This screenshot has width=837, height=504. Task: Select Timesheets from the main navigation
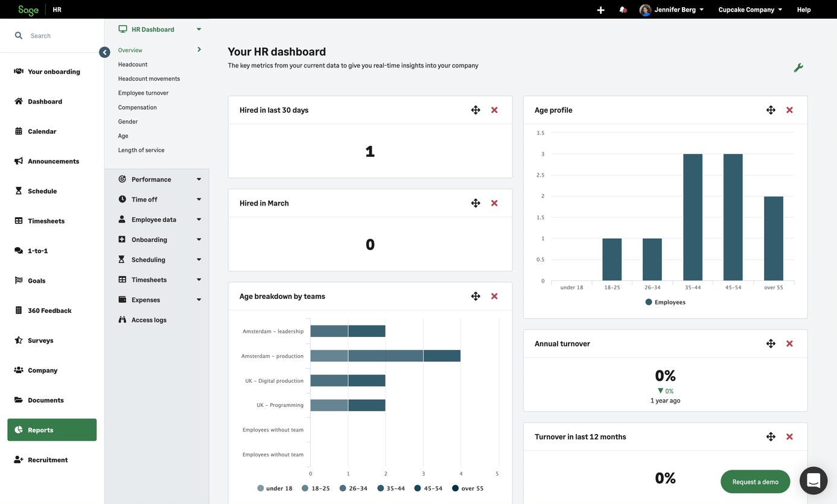coord(46,221)
